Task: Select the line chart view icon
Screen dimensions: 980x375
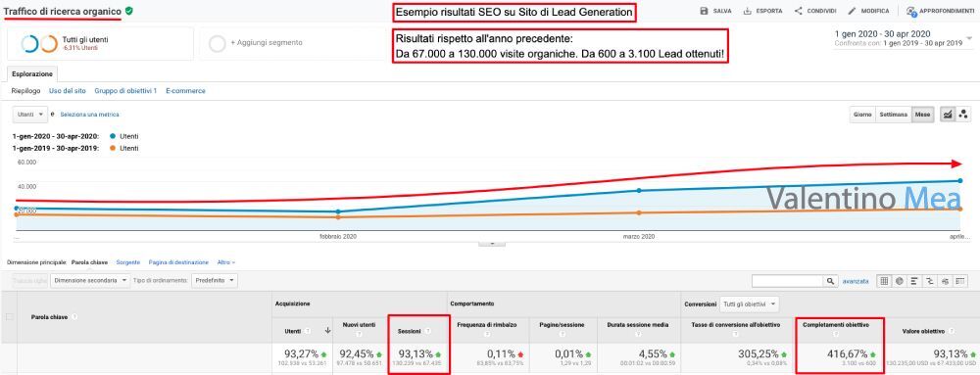Action: coord(948,115)
